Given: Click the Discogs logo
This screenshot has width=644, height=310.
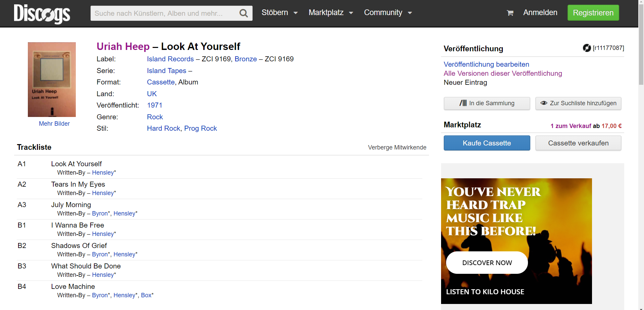Looking at the screenshot, I should [x=42, y=13].
